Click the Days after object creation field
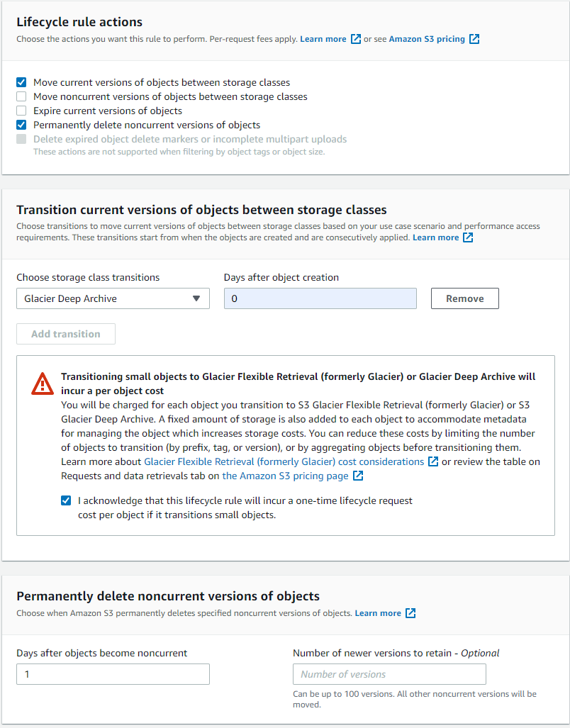 320,298
